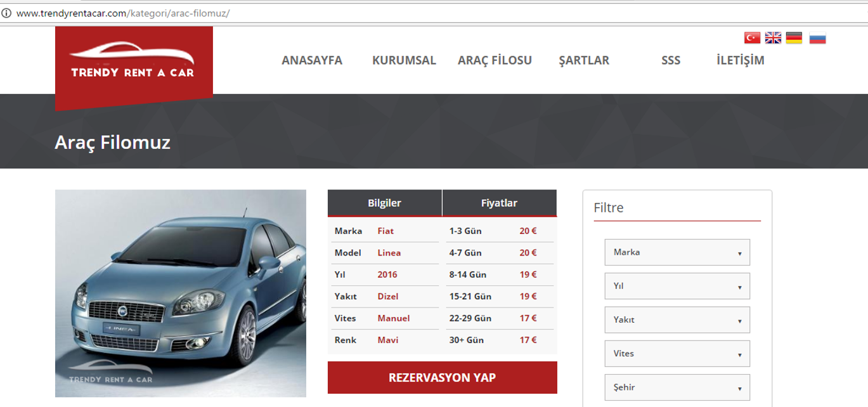Image resolution: width=868 pixels, height=407 pixels.
Task: Click the 'Dizel' fuel value
Action: click(x=388, y=297)
